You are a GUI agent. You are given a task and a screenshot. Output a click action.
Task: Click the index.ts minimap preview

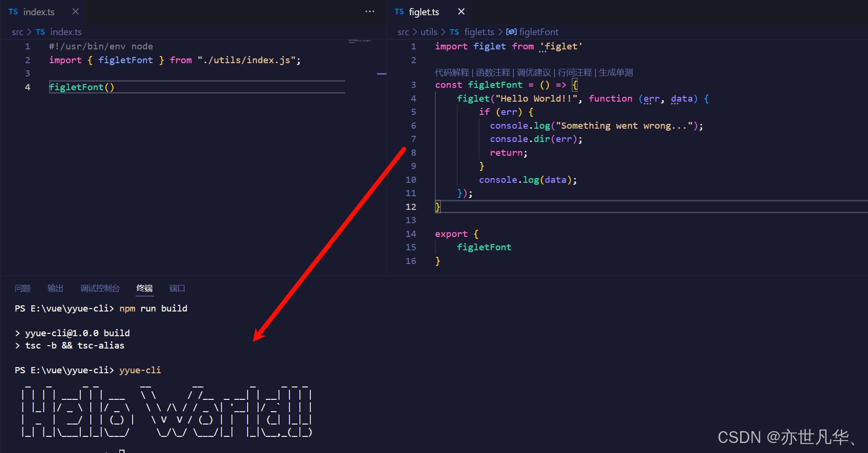360,41
